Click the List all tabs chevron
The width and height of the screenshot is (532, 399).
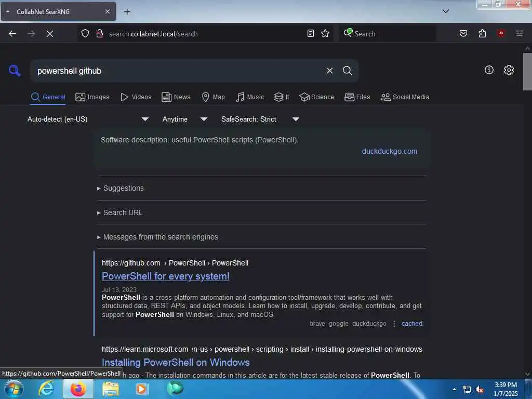(x=446, y=11)
